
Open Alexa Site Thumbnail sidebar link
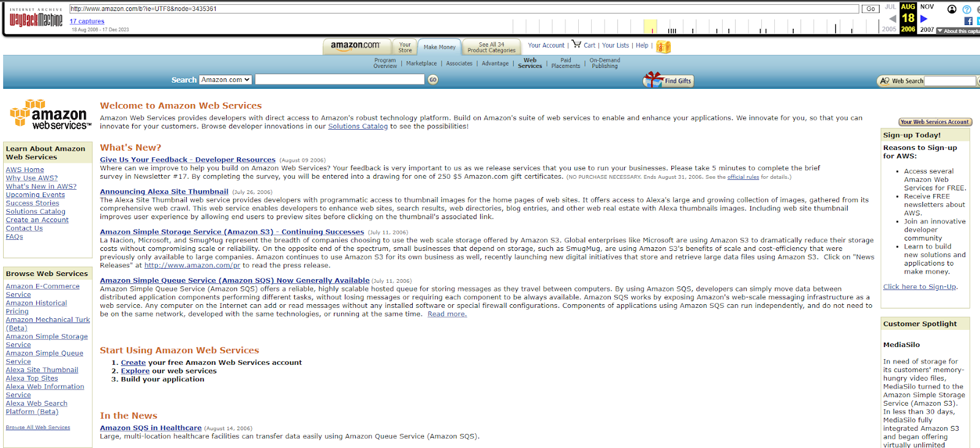pyautogui.click(x=42, y=370)
